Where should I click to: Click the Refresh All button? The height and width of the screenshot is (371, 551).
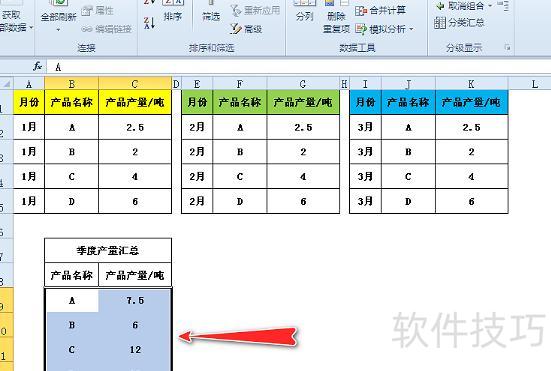click(x=58, y=11)
